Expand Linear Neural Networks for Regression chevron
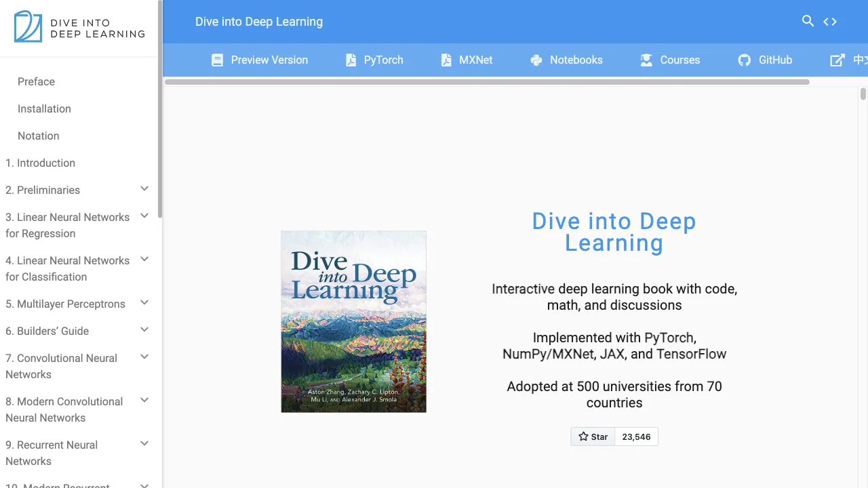 [144, 216]
